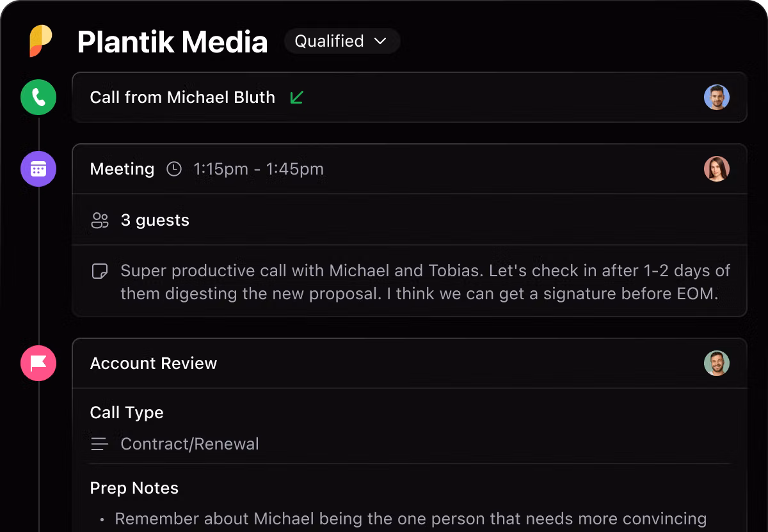Click the chevron in the Qualified pill
Screen dimensions: 768x532
(x=380, y=41)
